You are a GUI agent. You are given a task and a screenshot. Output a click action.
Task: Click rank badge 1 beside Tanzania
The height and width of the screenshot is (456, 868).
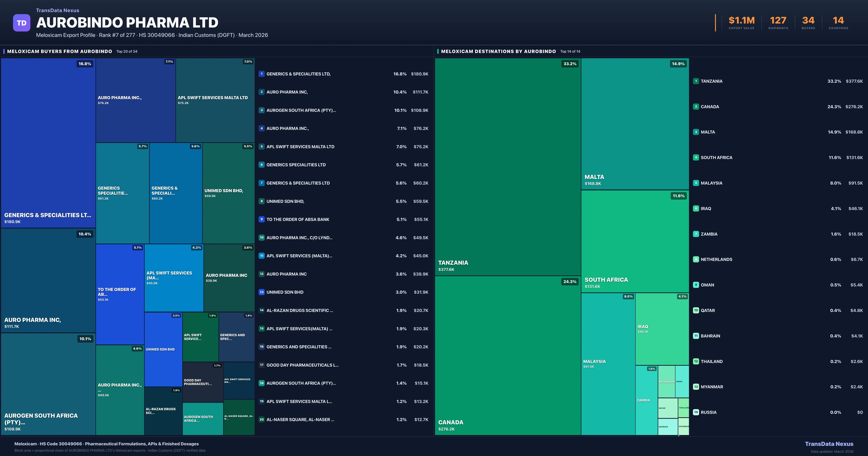pos(696,81)
